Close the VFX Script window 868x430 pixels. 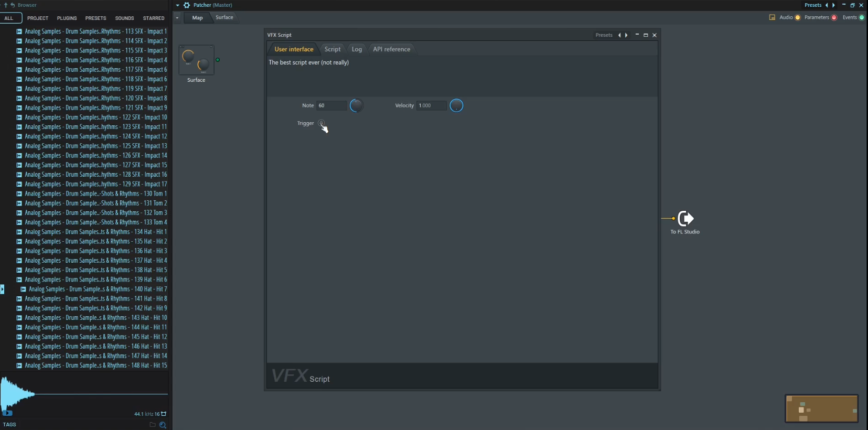pyautogui.click(x=655, y=35)
